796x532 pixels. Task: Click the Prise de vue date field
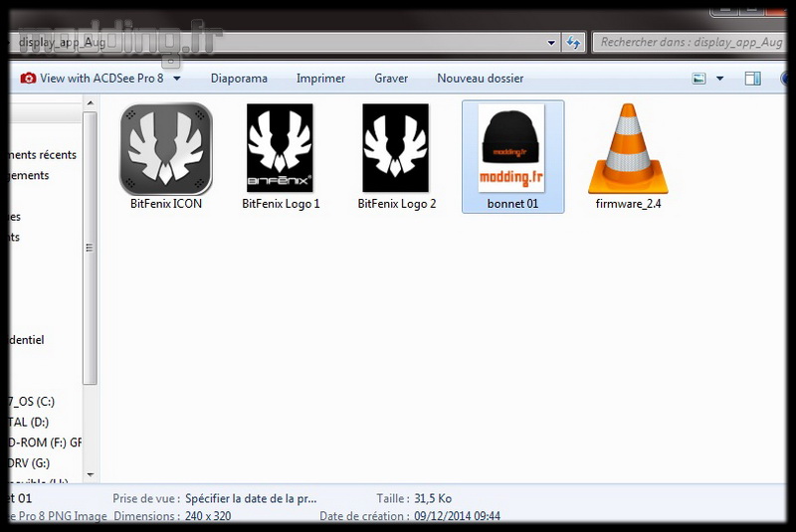(251, 498)
